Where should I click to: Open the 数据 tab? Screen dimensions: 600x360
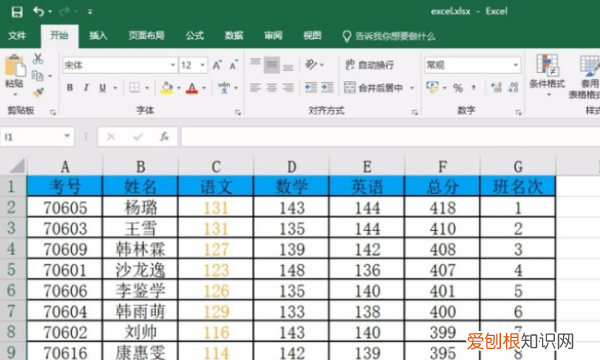click(234, 36)
